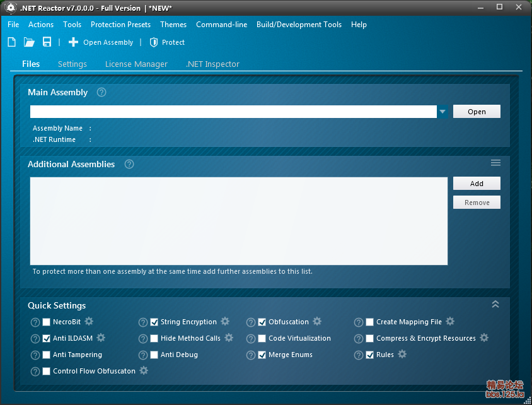The width and height of the screenshot is (532, 405).
Task: Show help for String Encryption option
Action: [x=143, y=322]
